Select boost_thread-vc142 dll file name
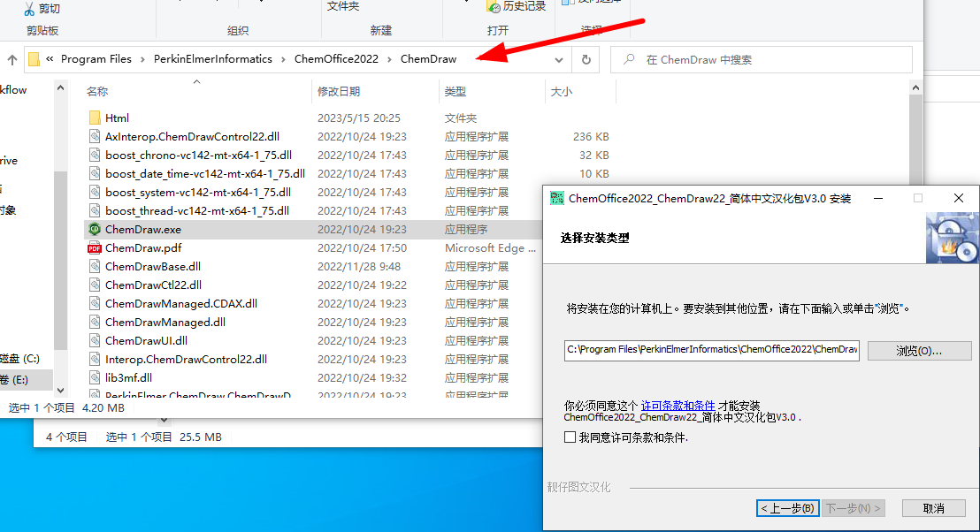980x532 pixels. pyautogui.click(x=197, y=211)
